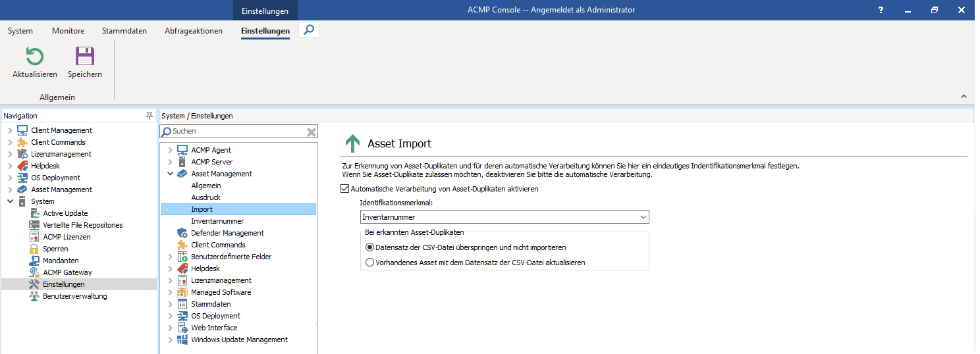Open the Stammdaten ribbon tab
Image resolution: width=980 pixels, height=354 pixels.
(124, 31)
